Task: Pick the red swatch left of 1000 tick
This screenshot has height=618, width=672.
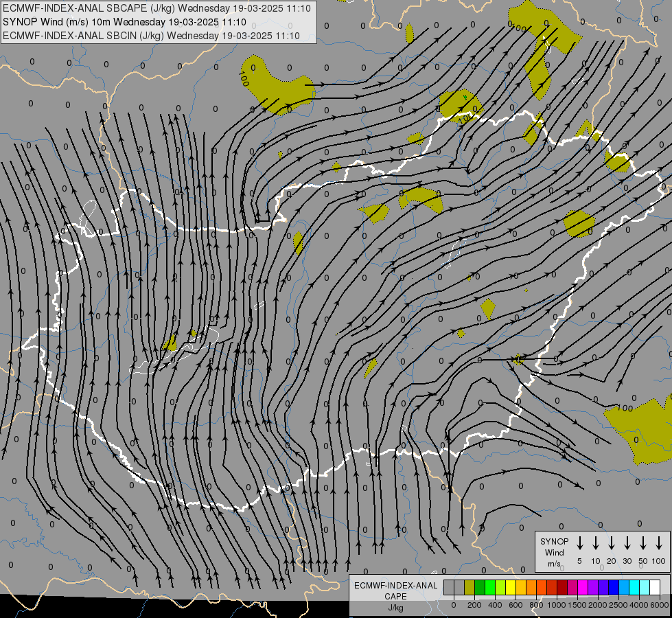Action: [552, 587]
